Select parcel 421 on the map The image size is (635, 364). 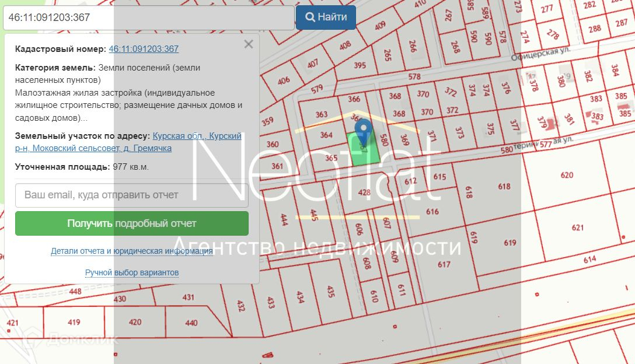[x=13, y=323]
